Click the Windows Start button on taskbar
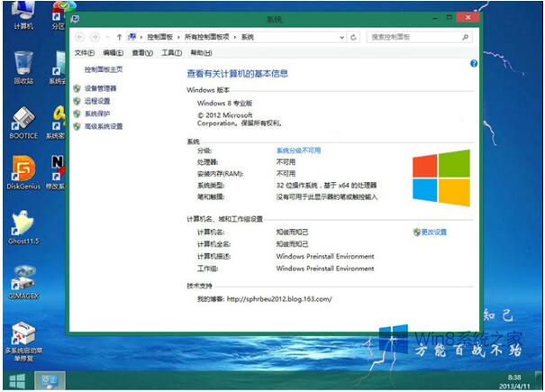545x392 pixels. [17, 381]
